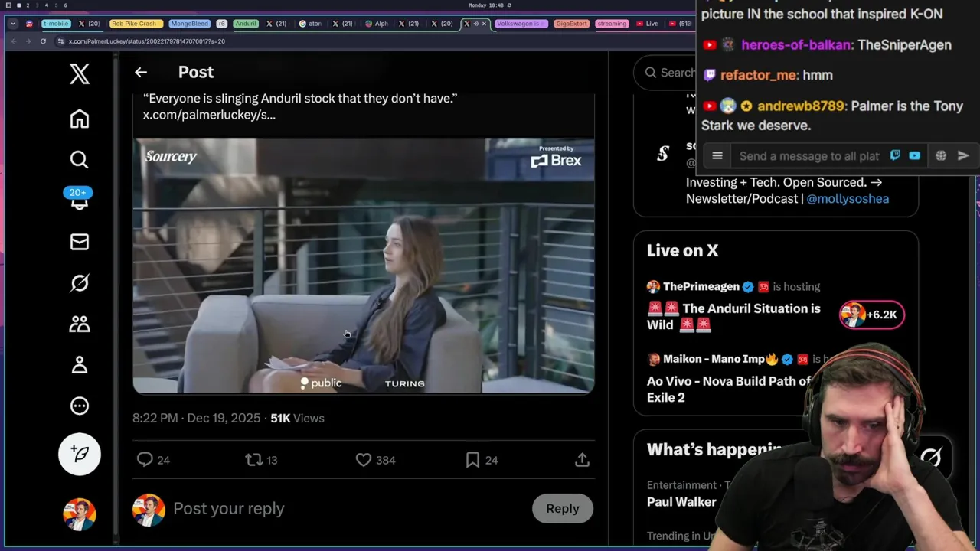
Task: Click the compose Post feather button
Action: pos(80,454)
